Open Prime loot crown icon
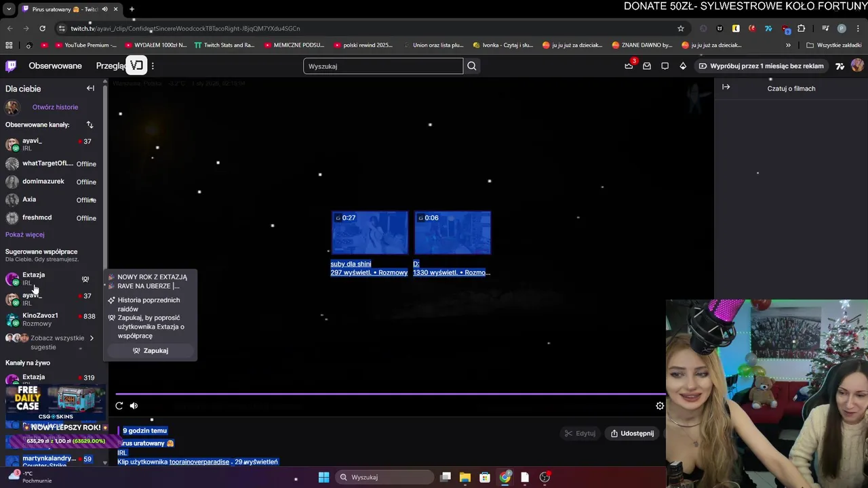 pos(629,66)
